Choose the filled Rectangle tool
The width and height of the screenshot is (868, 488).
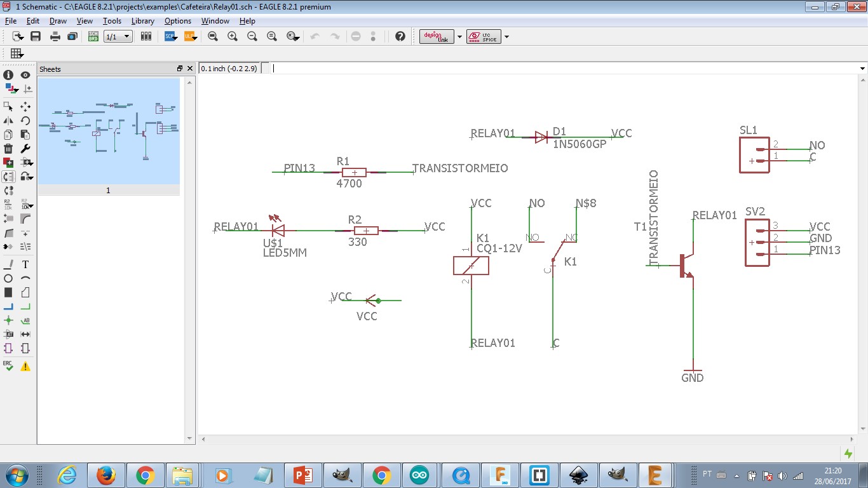[x=8, y=292]
